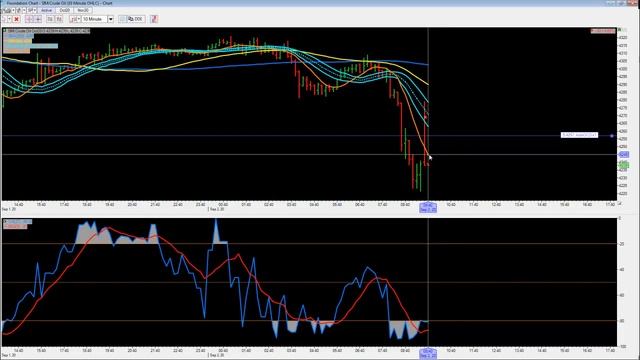Click the red X delete icon in the toolbar
Screen dimensions: 640x360
pos(16,19)
